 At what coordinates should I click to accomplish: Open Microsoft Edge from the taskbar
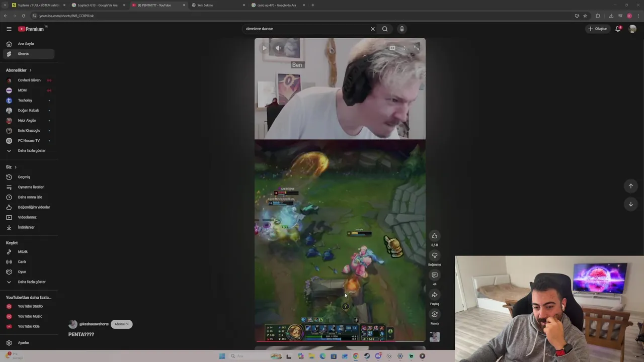(323, 356)
